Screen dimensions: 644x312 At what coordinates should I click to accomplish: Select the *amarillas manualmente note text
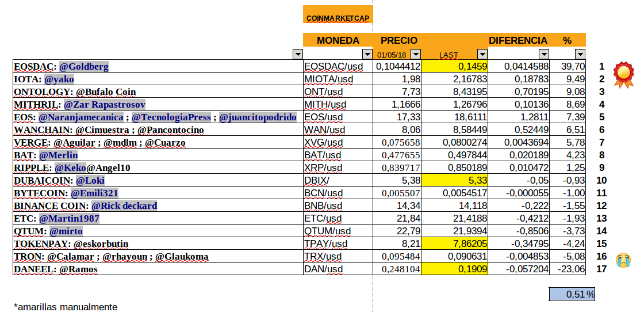coord(66,307)
